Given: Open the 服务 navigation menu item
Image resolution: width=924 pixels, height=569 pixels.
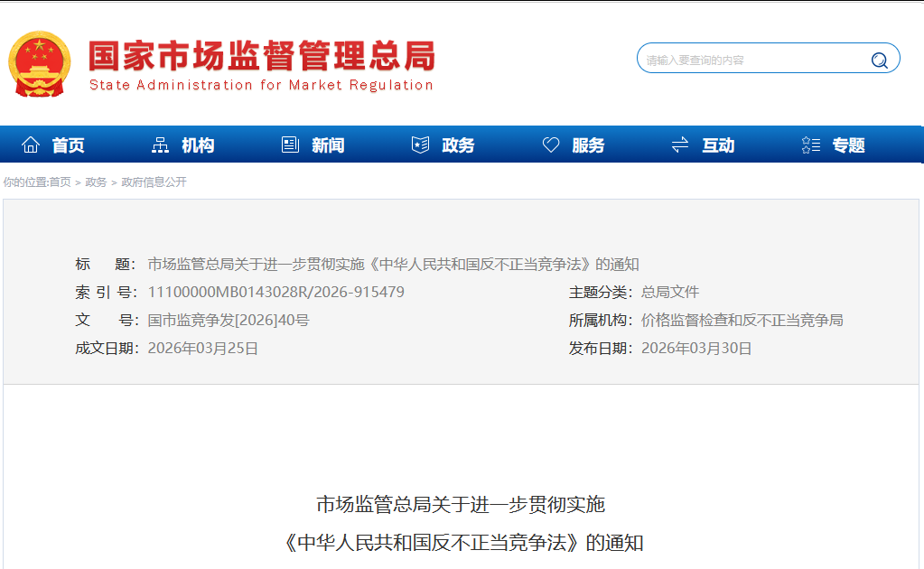Looking at the screenshot, I should (588, 145).
